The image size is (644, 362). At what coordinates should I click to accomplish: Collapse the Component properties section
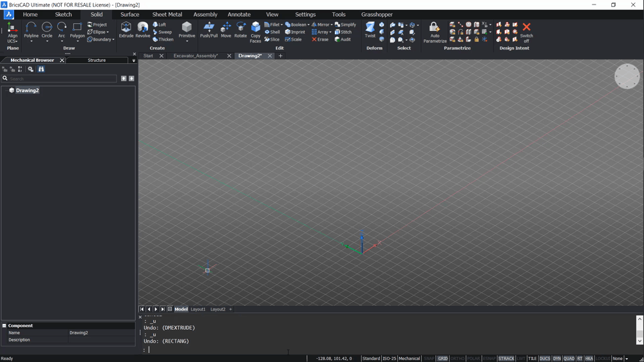click(4, 325)
